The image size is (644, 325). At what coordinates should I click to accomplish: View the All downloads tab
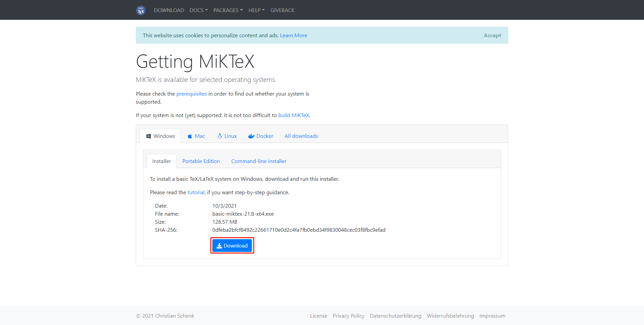(x=301, y=136)
